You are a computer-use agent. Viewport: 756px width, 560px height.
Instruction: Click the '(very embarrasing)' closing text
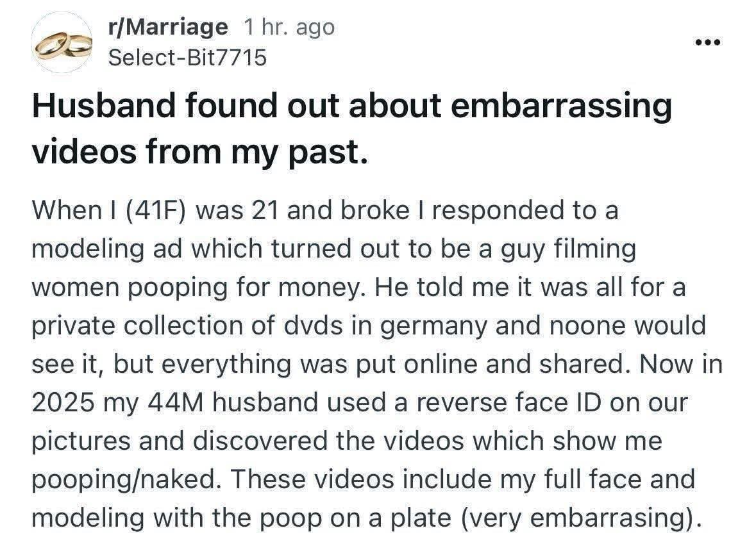(x=581, y=518)
